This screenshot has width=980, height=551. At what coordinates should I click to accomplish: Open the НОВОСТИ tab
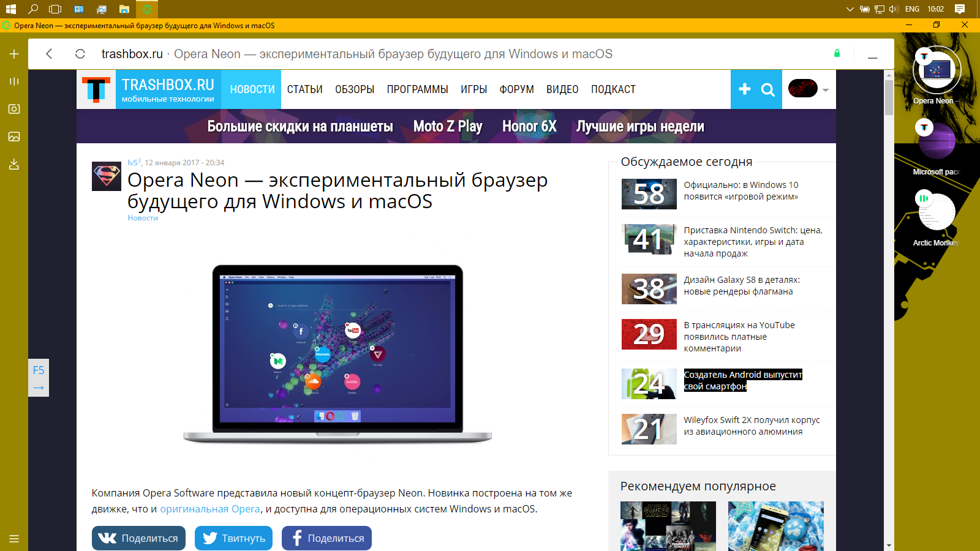click(252, 89)
